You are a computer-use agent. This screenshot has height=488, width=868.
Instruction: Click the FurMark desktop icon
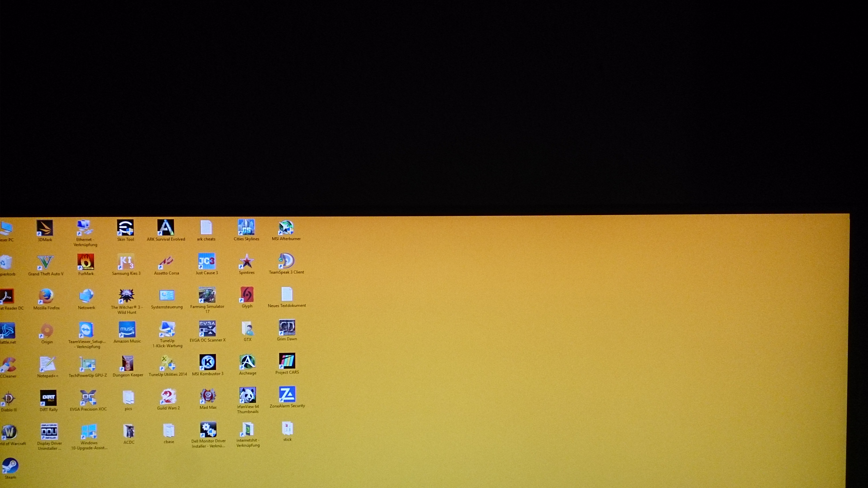tap(86, 262)
